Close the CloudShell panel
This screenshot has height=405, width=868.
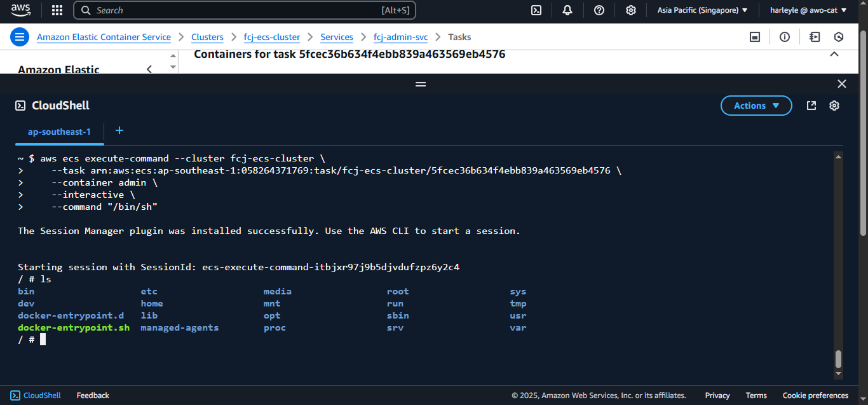coord(842,84)
